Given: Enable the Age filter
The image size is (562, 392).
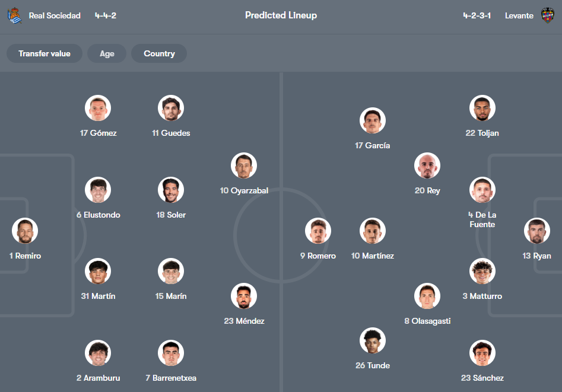Looking at the screenshot, I should click(106, 53).
